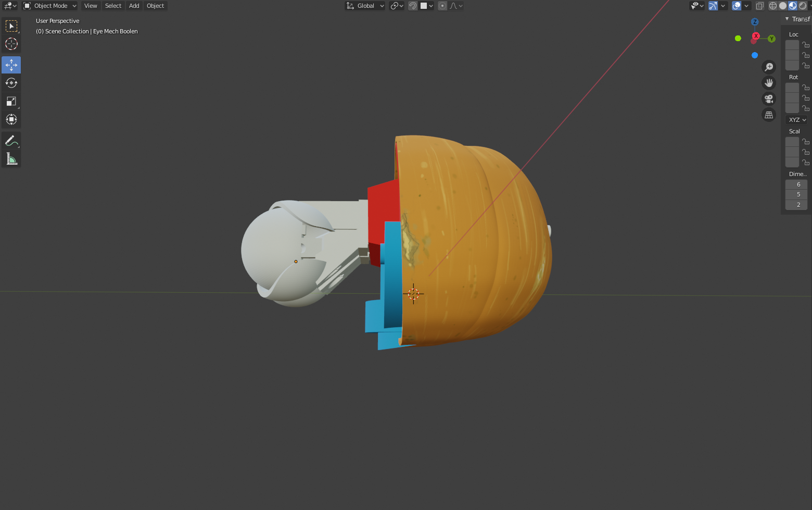Image resolution: width=812 pixels, height=510 pixels.
Task: Open Global transform orientation dropdown
Action: [365, 6]
